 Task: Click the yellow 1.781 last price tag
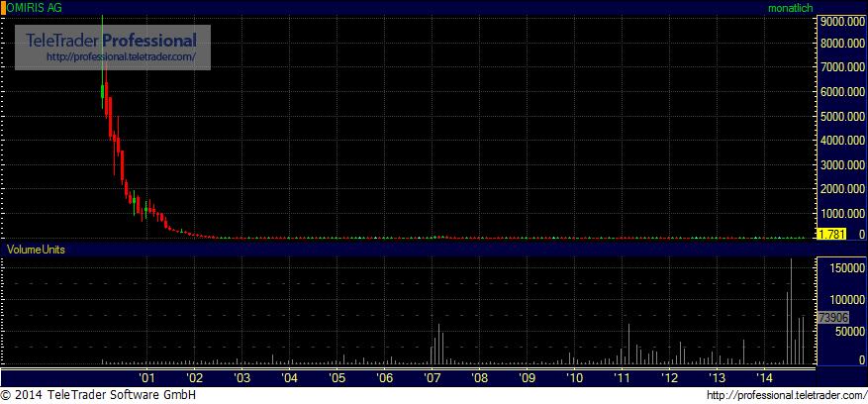pos(832,234)
